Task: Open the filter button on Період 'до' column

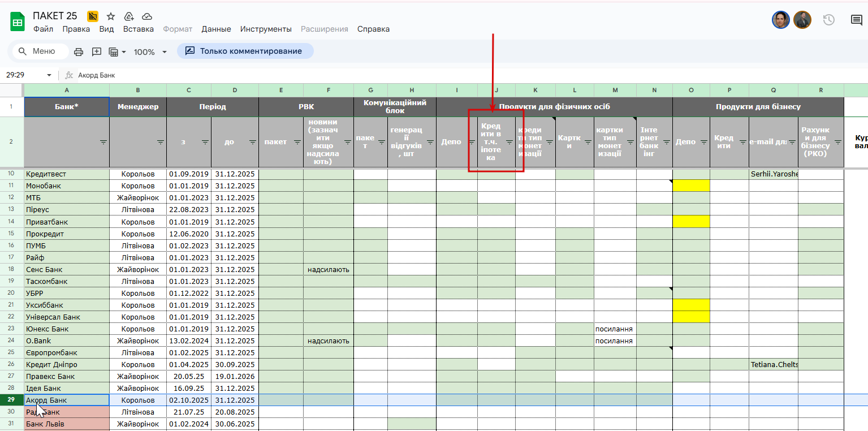Action: pos(252,142)
